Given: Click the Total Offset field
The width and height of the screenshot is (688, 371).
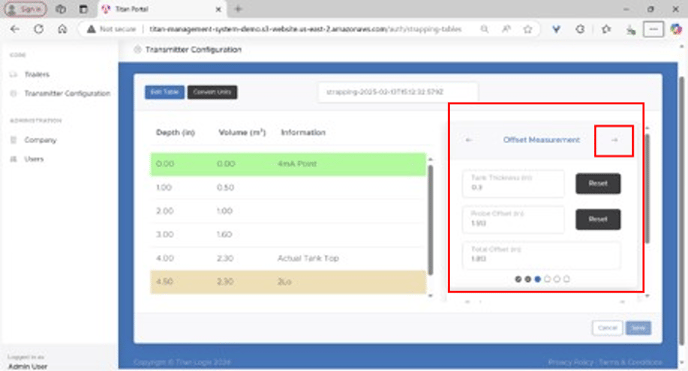Looking at the screenshot, I should pos(541,255).
